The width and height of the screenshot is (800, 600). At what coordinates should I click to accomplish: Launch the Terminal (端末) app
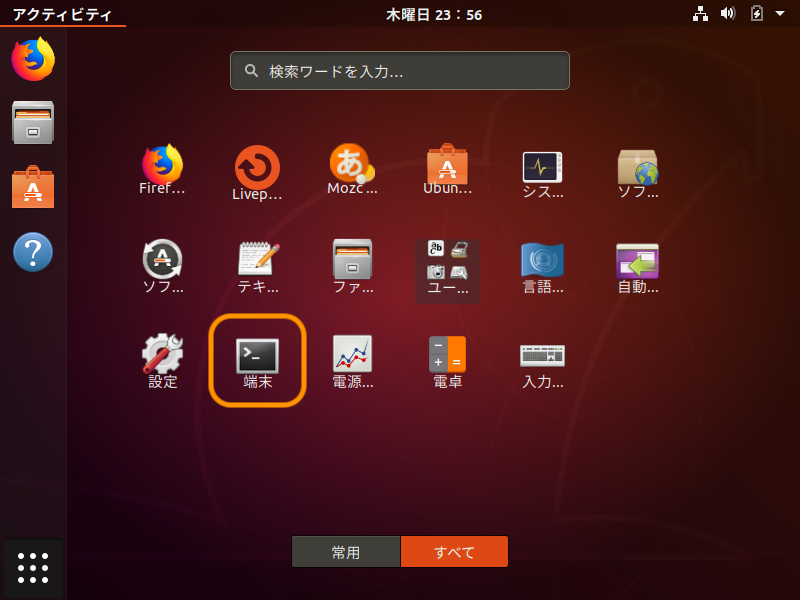257,361
